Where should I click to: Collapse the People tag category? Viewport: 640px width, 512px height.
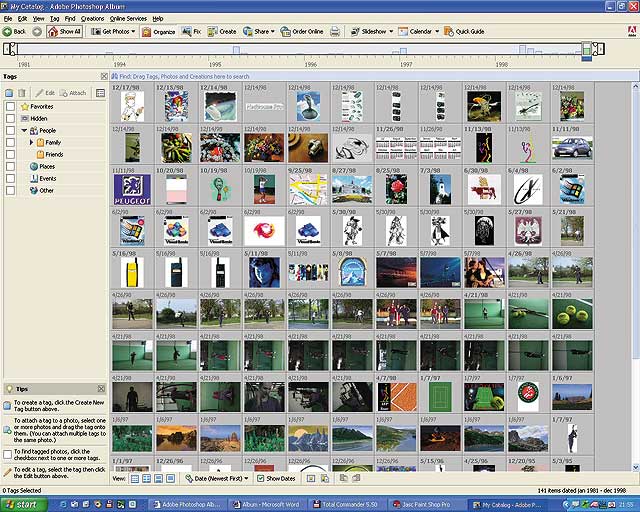tap(24, 131)
